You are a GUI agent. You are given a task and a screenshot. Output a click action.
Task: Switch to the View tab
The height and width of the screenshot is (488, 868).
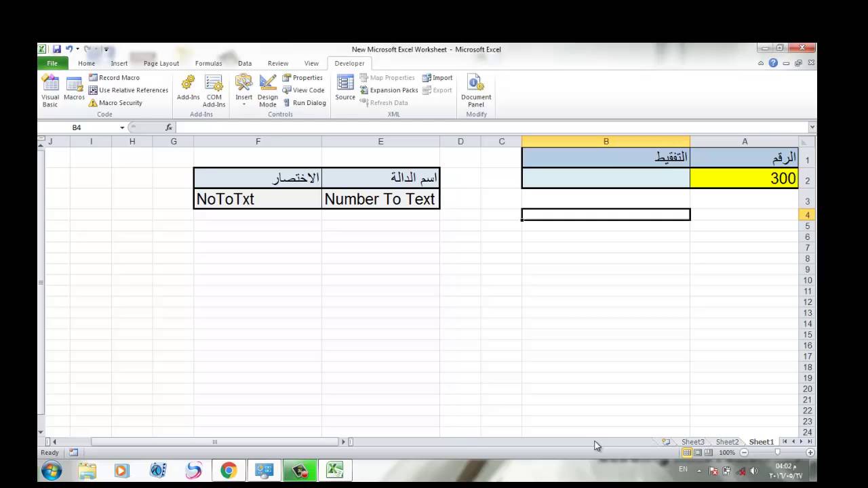click(311, 63)
